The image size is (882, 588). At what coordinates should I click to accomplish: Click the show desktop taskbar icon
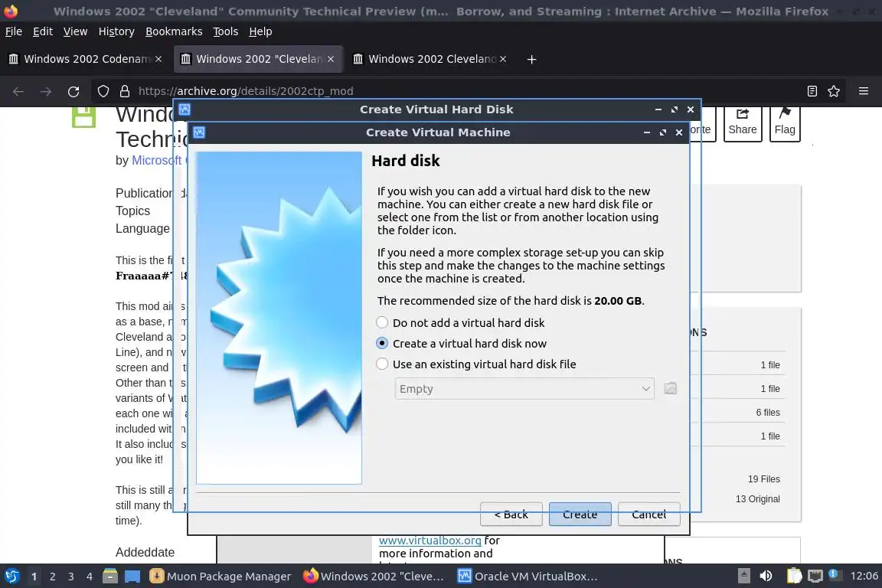[x=132, y=577]
